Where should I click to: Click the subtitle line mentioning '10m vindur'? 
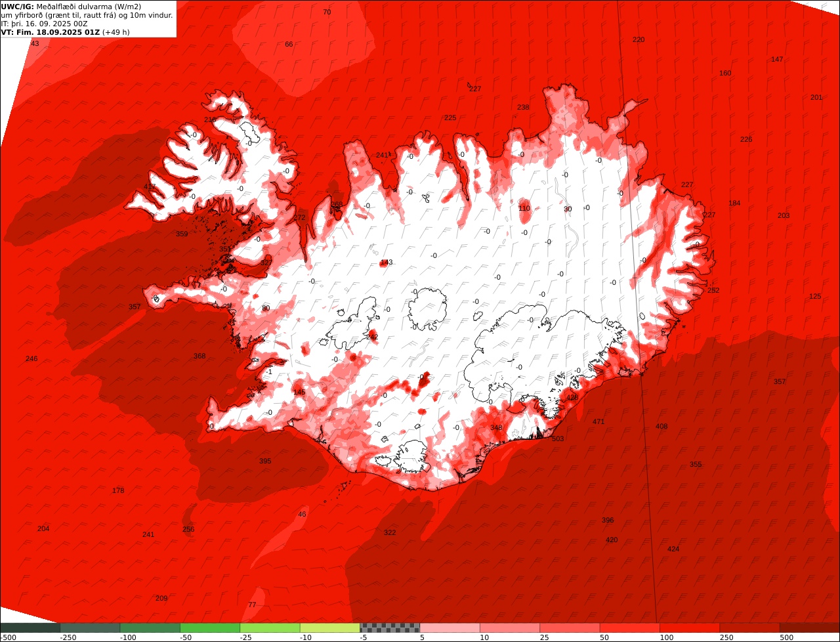(x=87, y=15)
